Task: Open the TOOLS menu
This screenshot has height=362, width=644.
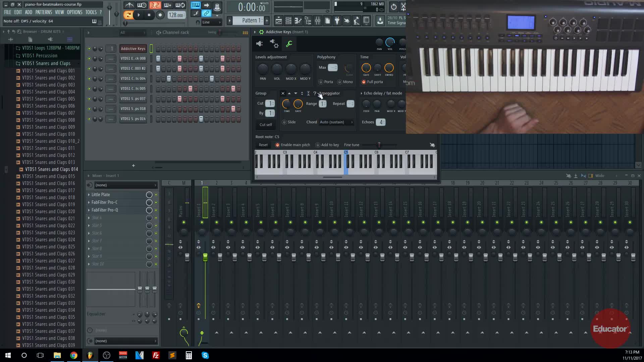Action: click(x=91, y=12)
